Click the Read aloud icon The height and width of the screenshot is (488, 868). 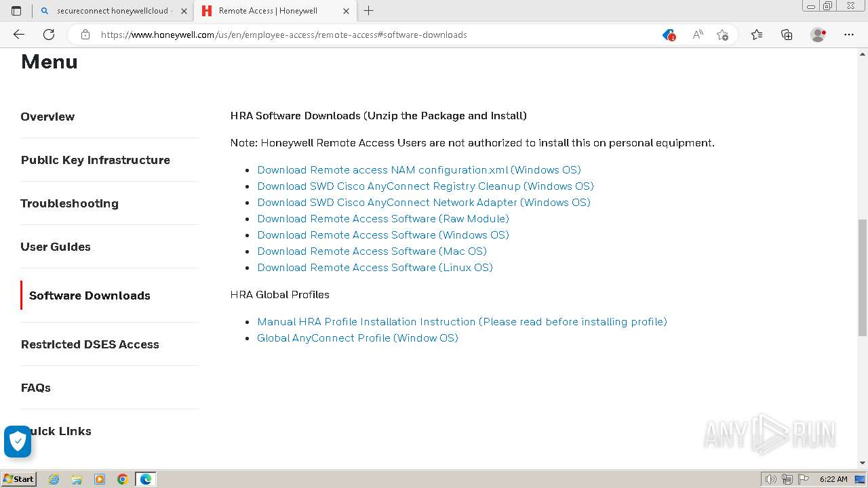697,35
